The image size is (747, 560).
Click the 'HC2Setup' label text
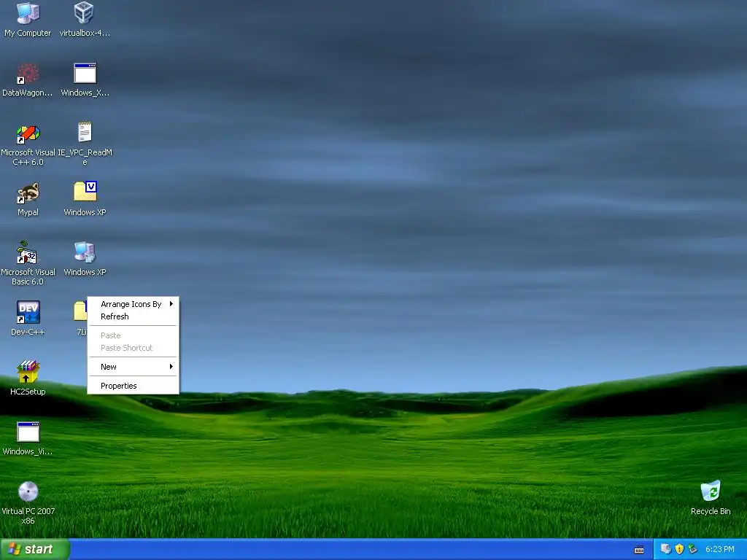point(28,392)
